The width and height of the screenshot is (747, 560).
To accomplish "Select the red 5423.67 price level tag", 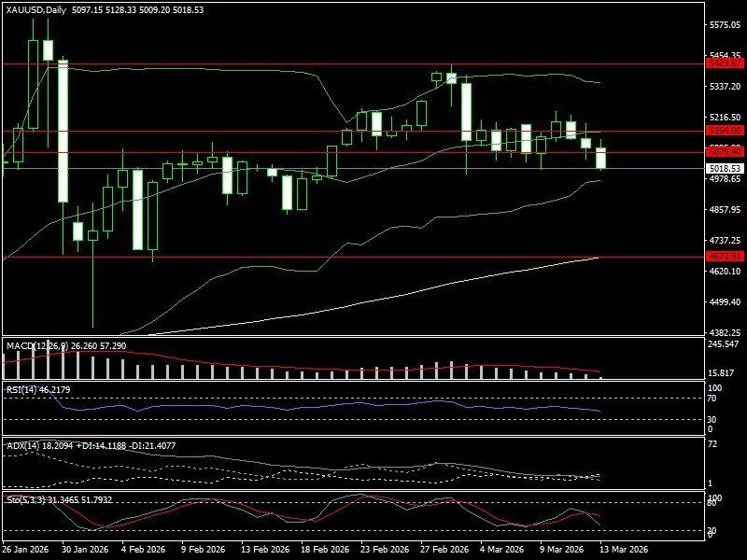I will click(725, 63).
